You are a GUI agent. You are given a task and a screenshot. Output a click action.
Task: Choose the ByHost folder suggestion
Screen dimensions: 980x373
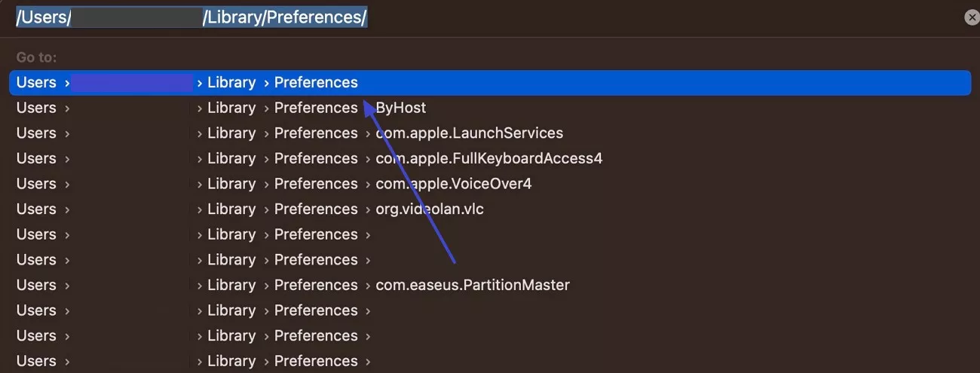click(x=400, y=108)
